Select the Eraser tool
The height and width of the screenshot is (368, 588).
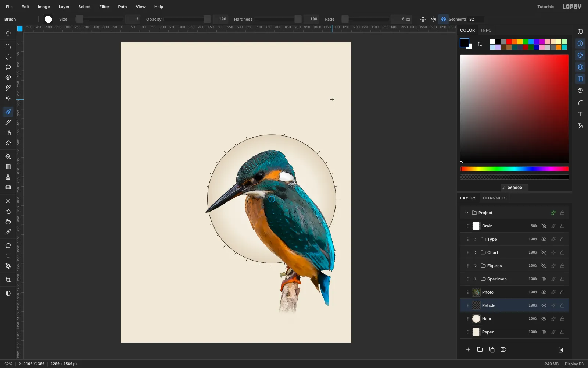point(8,143)
